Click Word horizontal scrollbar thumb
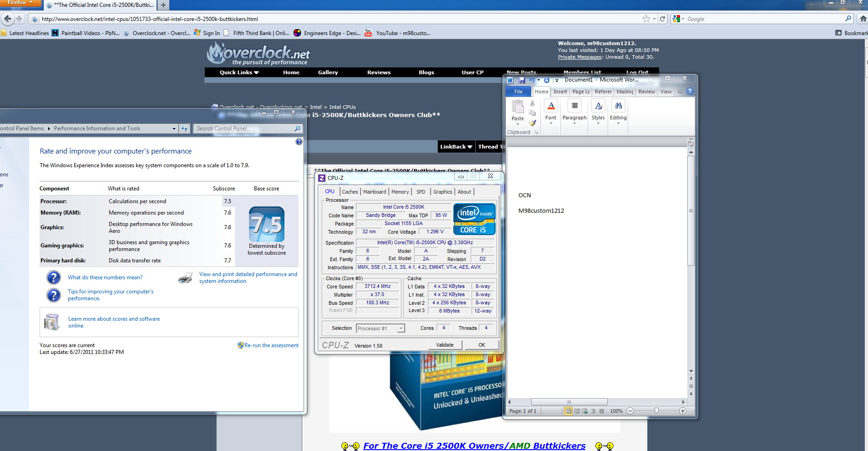The image size is (868, 451). pos(569,402)
